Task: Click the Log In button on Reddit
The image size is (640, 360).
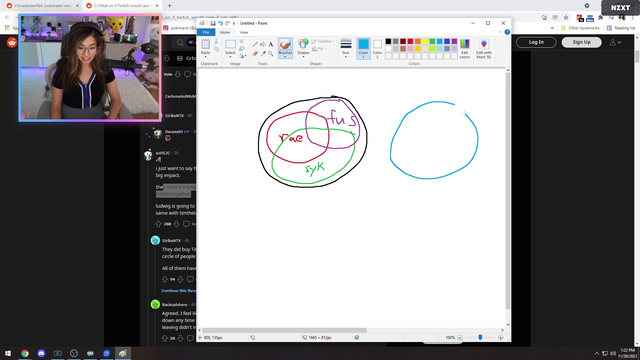Action: pos(536,42)
